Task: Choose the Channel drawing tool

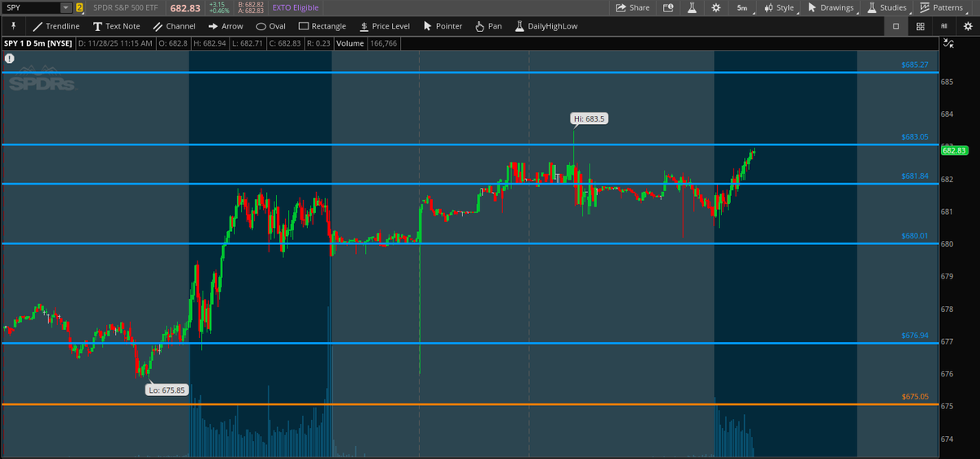Action: pyautogui.click(x=174, y=26)
